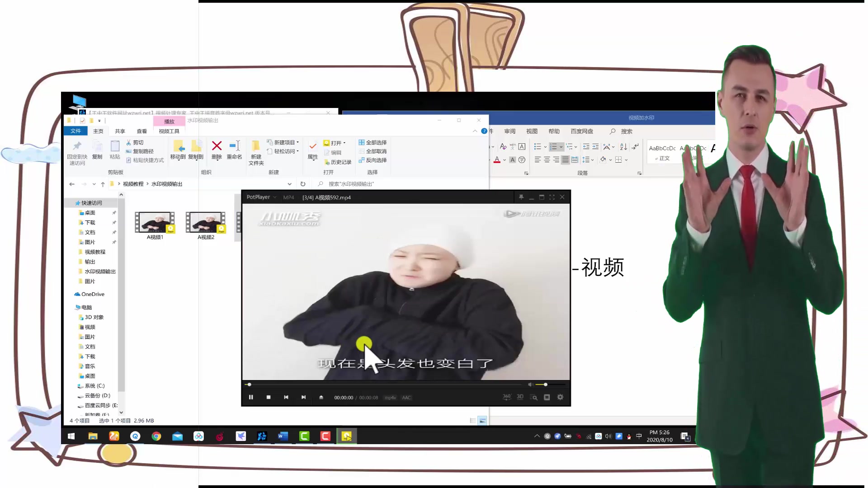Toggle PotPlayer fullscreen mode

click(x=552, y=197)
